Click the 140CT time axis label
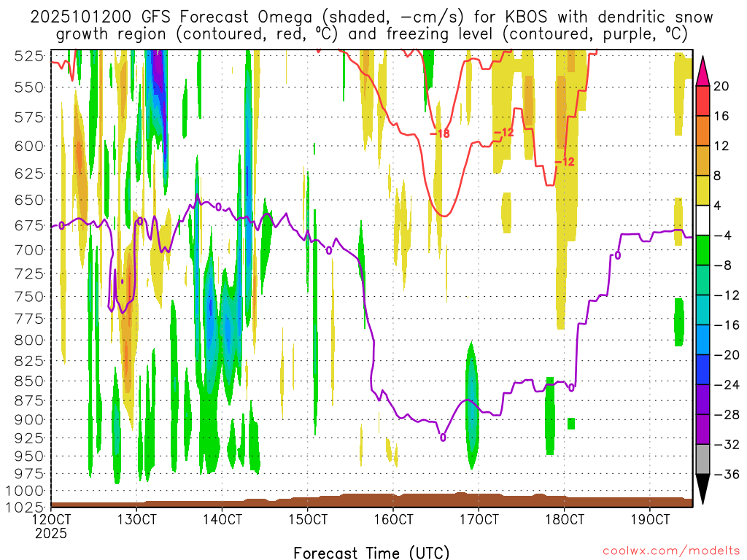 pos(222,519)
